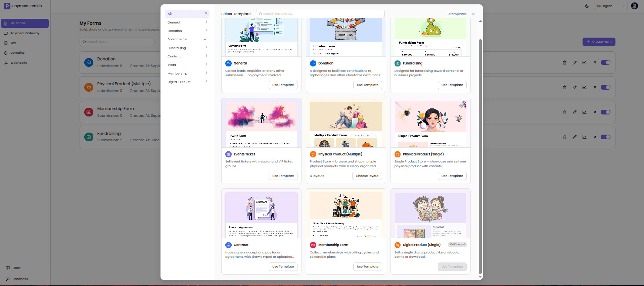Toggle the Donation form active switch
This screenshot has height=286, width=644.
[x=605, y=62]
